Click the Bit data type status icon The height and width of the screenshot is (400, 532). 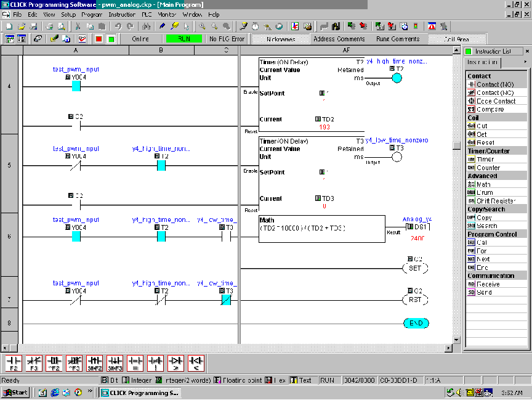point(105,380)
